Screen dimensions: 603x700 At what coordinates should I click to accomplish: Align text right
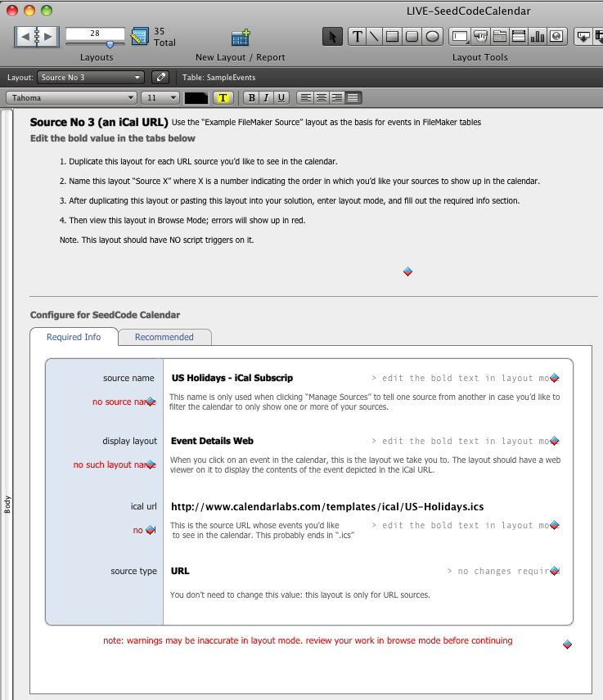tap(337, 98)
